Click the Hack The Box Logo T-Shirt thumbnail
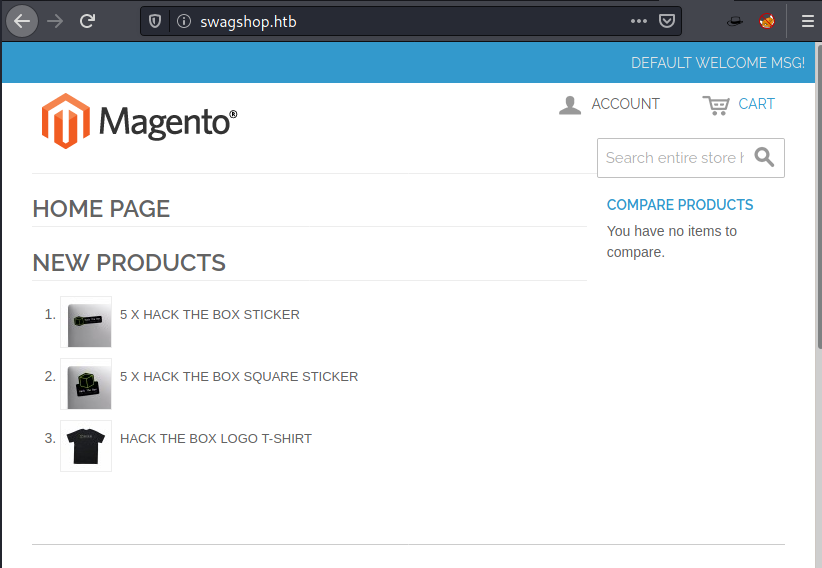Viewport: 822px width, 568px height. pos(86,445)
